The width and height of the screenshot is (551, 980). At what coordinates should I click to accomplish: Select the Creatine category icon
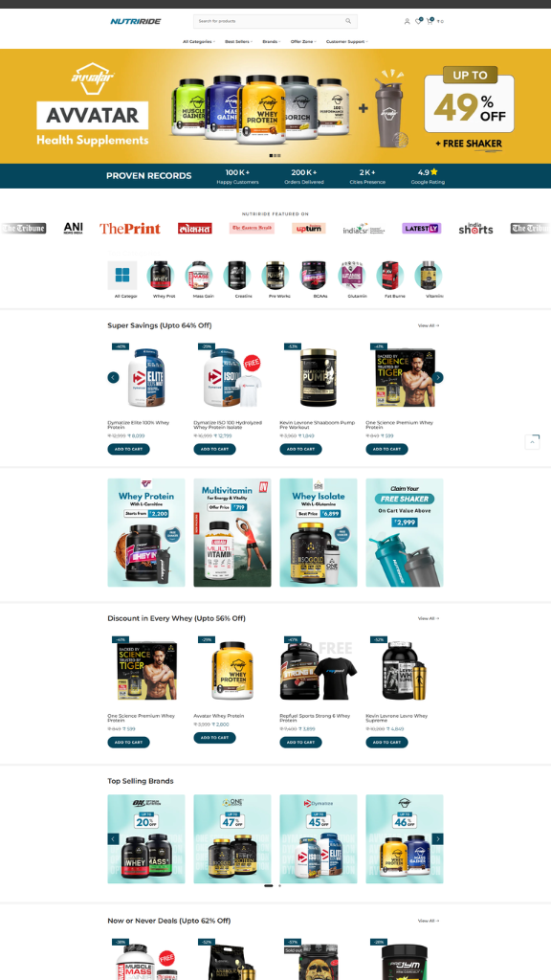pos(237,275)
